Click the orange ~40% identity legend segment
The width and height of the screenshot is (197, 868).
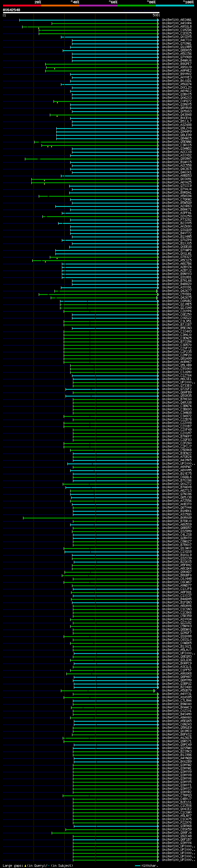[x=60, y=6]
